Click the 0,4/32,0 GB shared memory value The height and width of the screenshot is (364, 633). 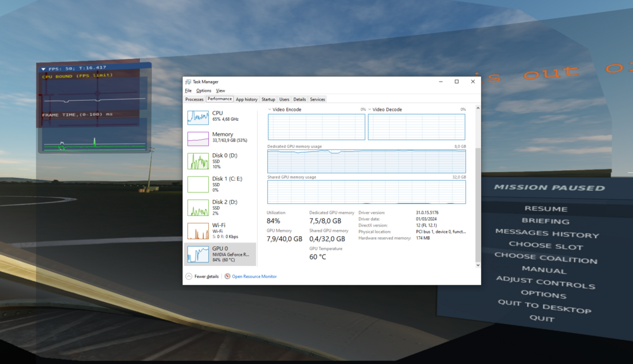[x=327, y=239]
